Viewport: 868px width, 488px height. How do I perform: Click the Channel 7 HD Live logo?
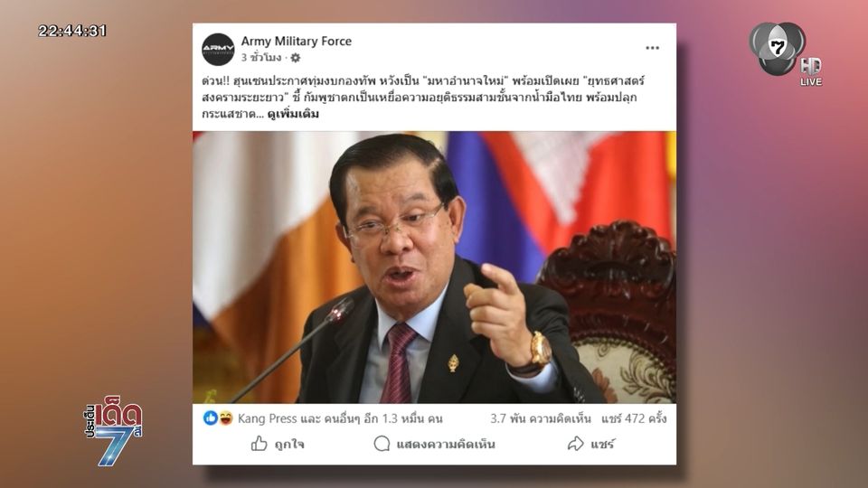[x=786, y=53]
